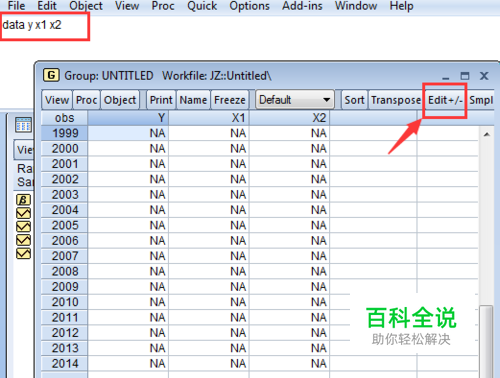Select row 2010
This screenshot has width=500, height=378.
[64, 302]
